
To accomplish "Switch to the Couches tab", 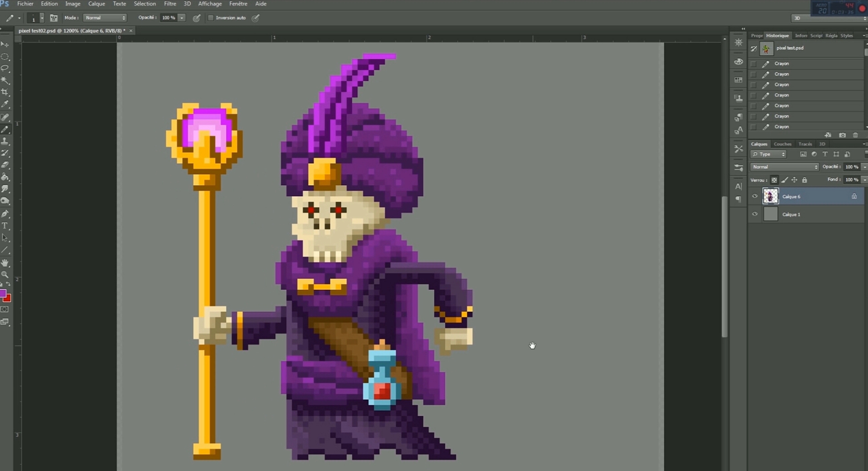I will tap(783, 144).
